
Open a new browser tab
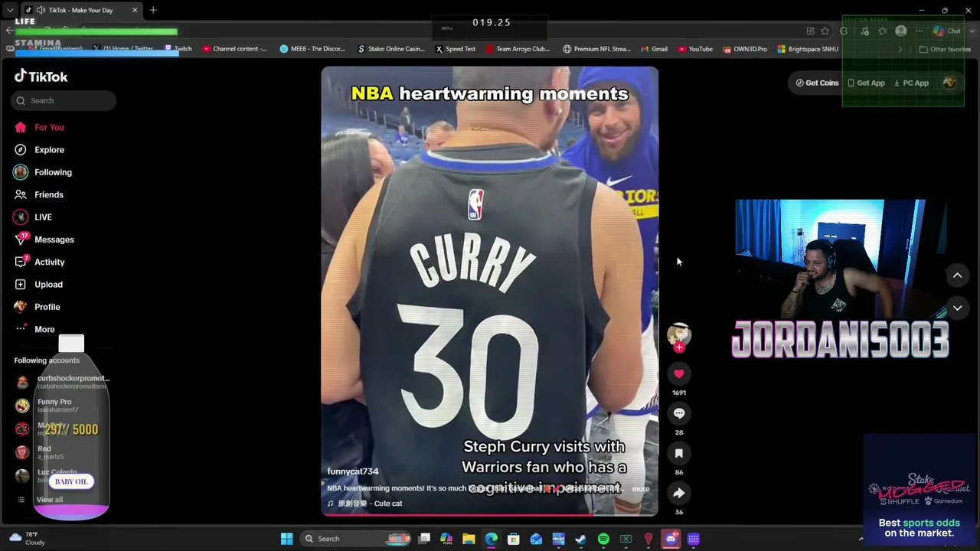(153, 10)
